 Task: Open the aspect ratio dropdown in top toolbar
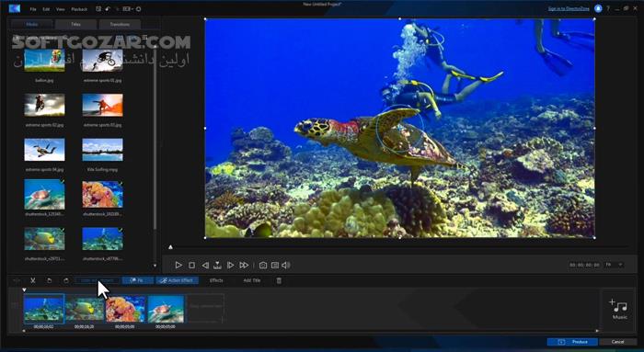click(x=127, y=9)
